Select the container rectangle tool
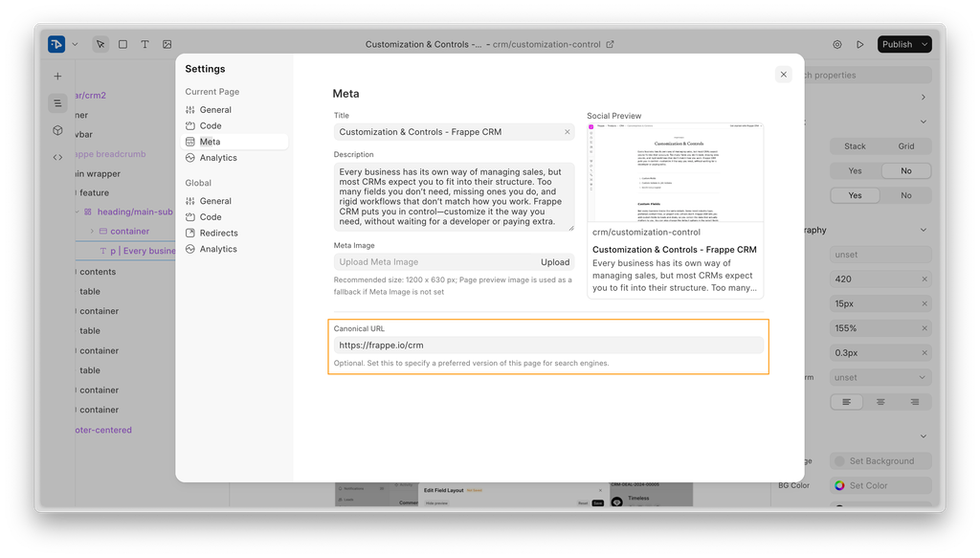Screen dimensions: 980x558 [122, 44]
